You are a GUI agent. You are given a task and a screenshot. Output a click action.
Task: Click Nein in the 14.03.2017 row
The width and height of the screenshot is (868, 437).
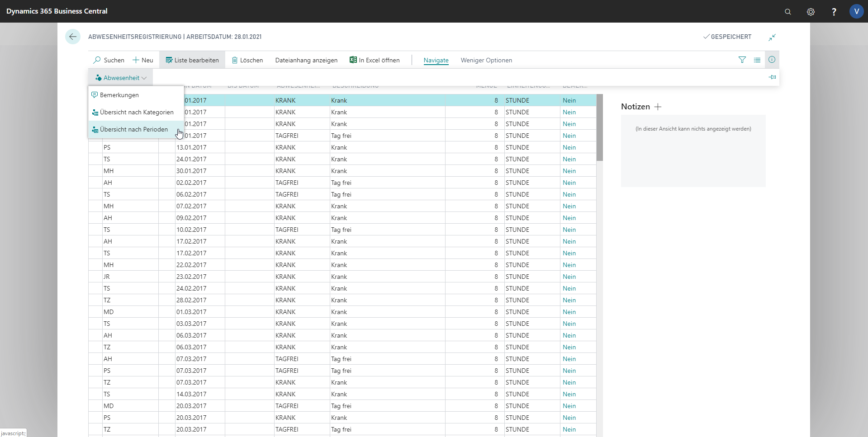tap(569, 394)
